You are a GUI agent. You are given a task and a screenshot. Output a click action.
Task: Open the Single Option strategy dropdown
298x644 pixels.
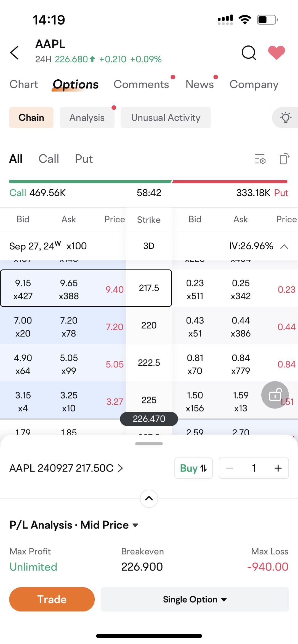(x=195, y=599)
